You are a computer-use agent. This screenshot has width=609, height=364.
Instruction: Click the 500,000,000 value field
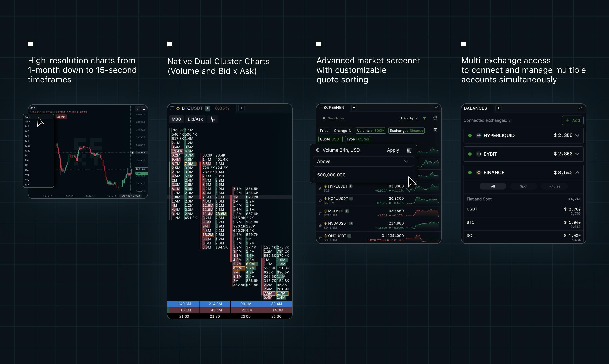(363, 175)
